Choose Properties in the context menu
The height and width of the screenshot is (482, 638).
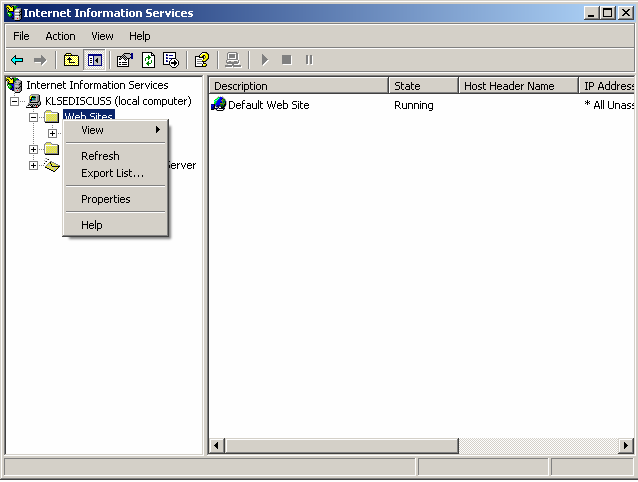(x=105, y=199)
